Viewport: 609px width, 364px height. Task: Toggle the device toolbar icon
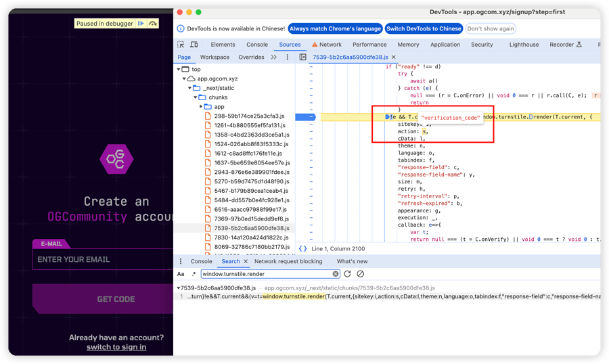(x=194, y=45)
